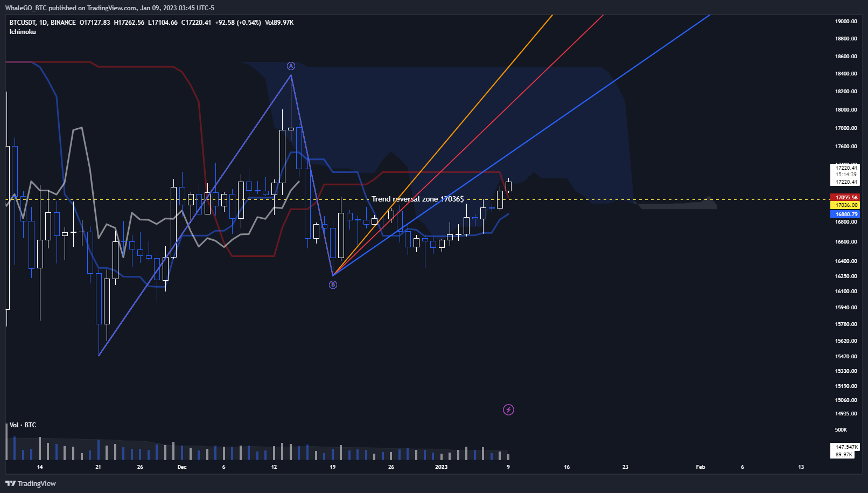Image resolution: width=868 pixels, height=493 pixels.
Task: Click the 18400.00 price axis value
Action: (846, 74)
